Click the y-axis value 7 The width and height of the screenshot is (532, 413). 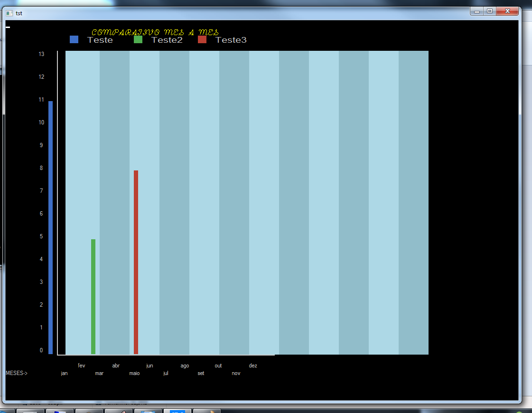(41, 191)
